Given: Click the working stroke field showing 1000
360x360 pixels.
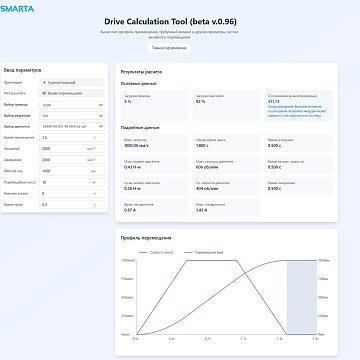Looking at the screenshot, I should [x=72, y=171].
